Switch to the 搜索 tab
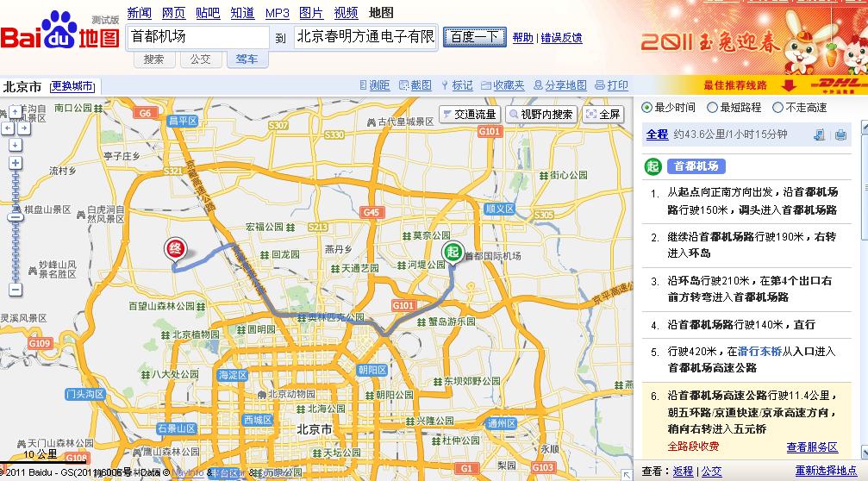This screenshot has width=868, height=481. pos(154,59)
